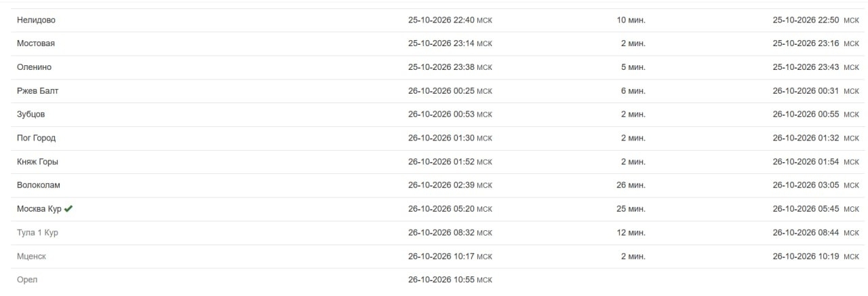
Task: Select the Оленино station entry
Action: point(34,67)
